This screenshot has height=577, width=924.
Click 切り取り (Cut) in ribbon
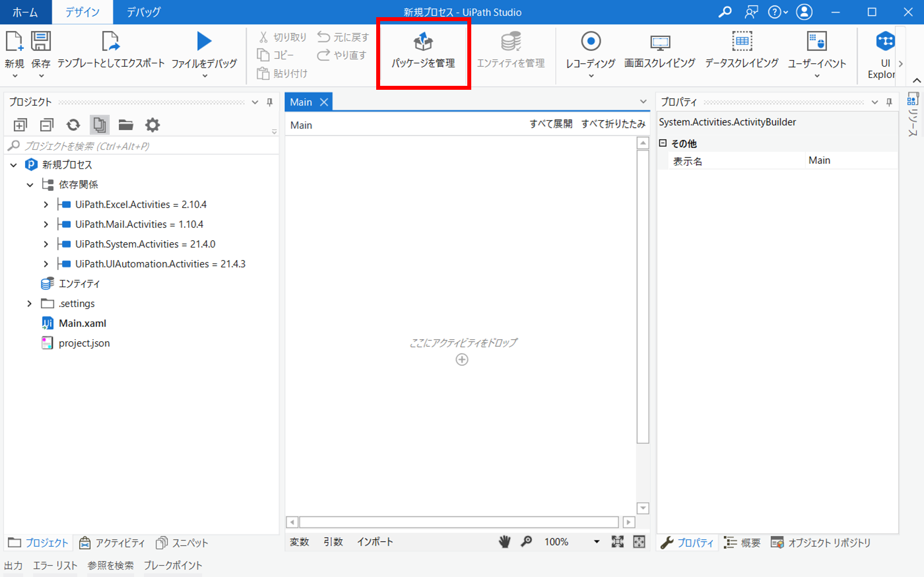tap(282, 38)
